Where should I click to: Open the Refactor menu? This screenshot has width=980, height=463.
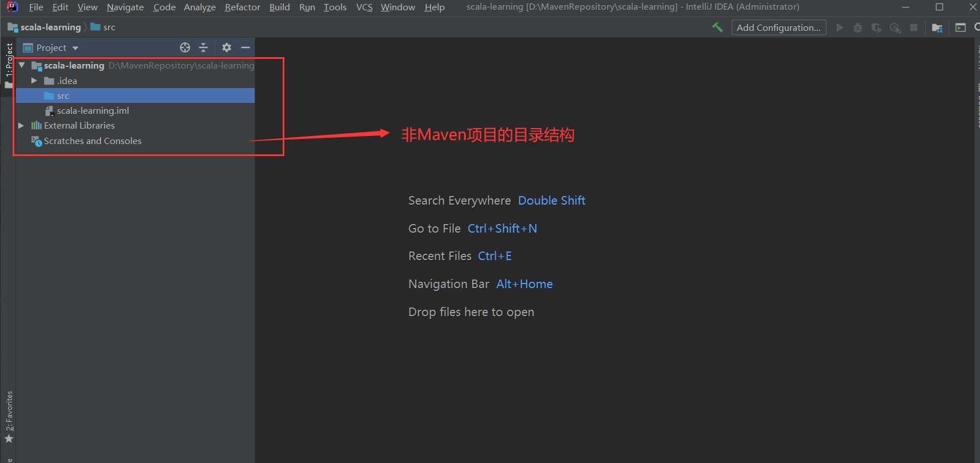coord(243,7)
